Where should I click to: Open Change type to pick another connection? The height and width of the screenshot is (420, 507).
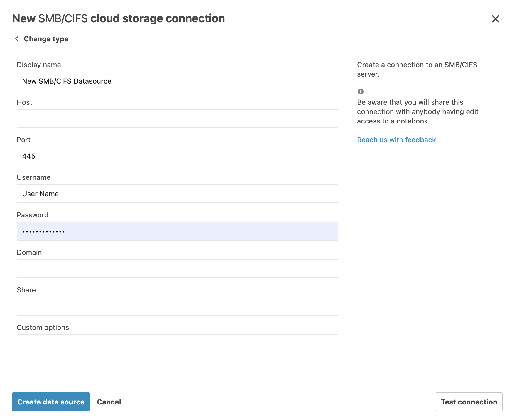pos(46,38)
